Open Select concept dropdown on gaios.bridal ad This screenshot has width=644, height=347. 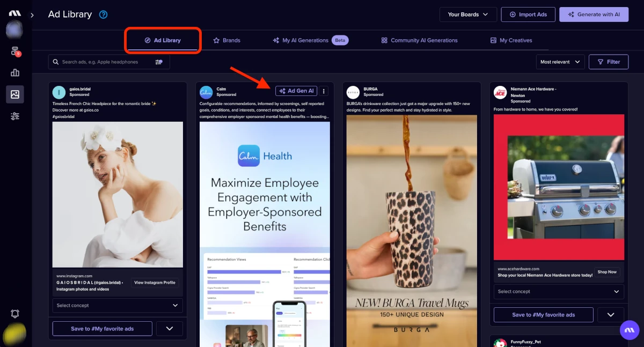coord(118,306)
